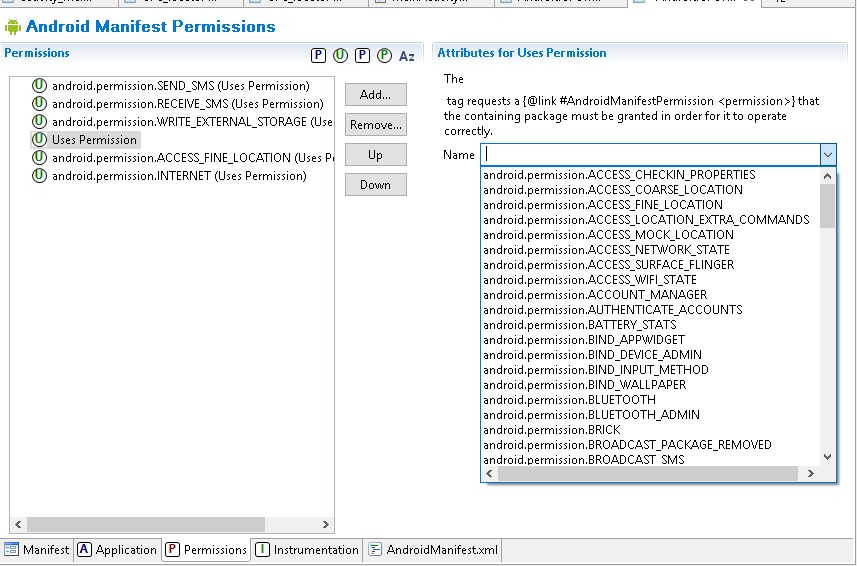Select android.permission.ACCOUNT_MANAGER from list
The image size is (857, 566).
pos(595,295)
